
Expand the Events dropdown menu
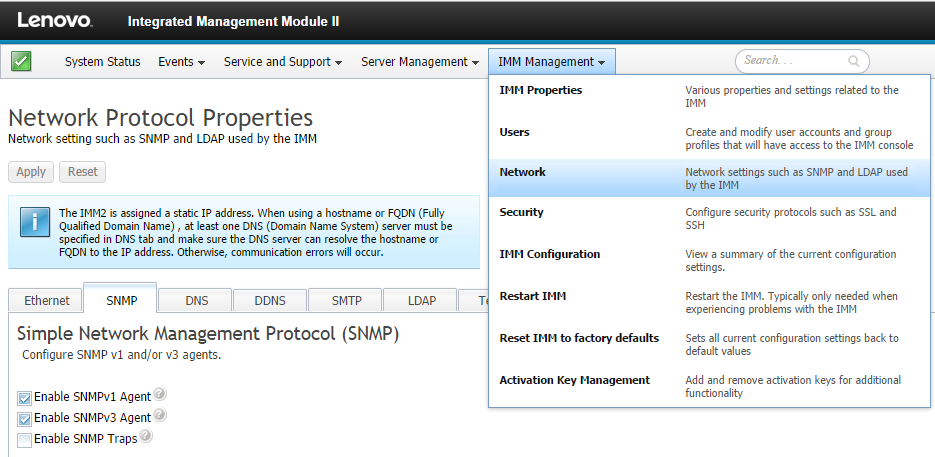point(181,62)
